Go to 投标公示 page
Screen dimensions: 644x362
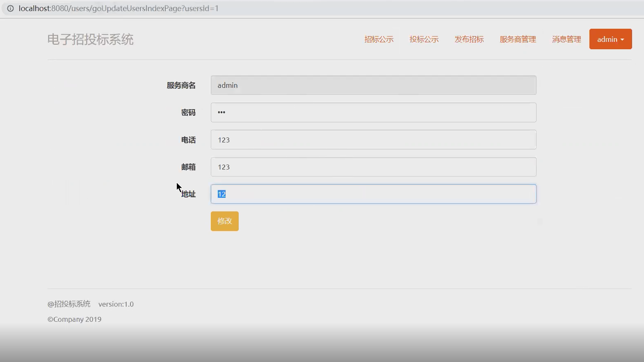424,39
